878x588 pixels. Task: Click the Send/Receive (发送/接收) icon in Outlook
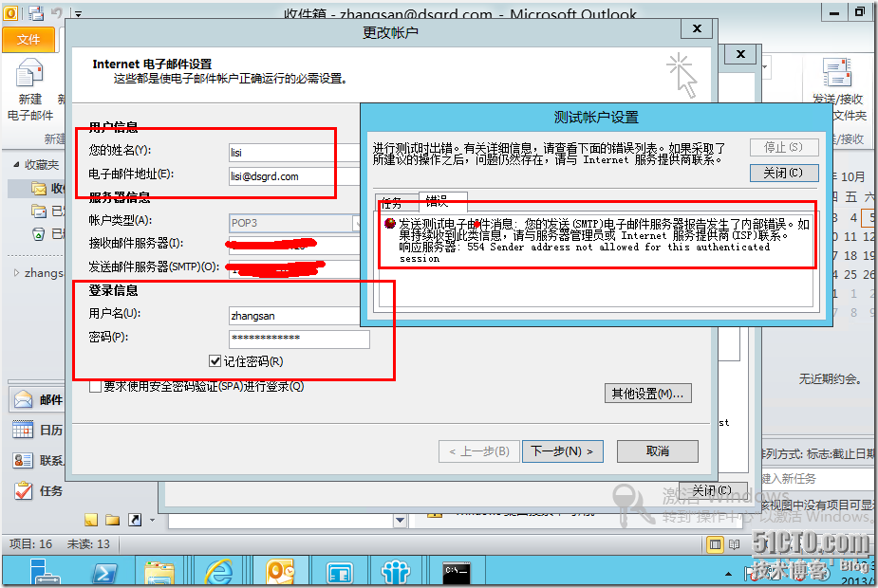[837, 73]
